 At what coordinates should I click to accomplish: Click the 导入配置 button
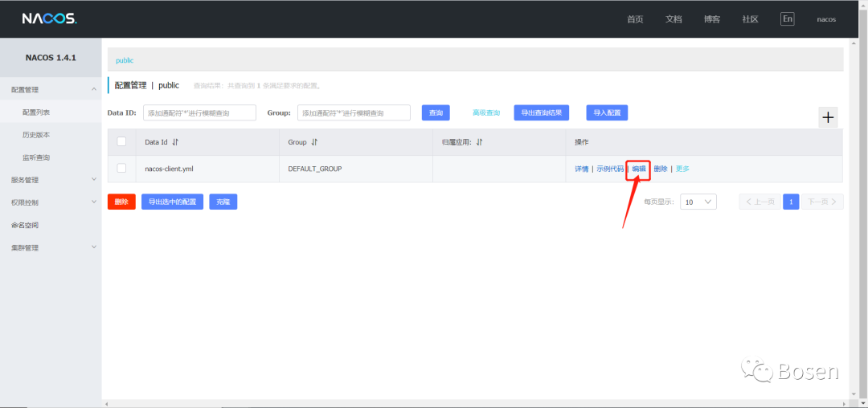coord(608,112)
